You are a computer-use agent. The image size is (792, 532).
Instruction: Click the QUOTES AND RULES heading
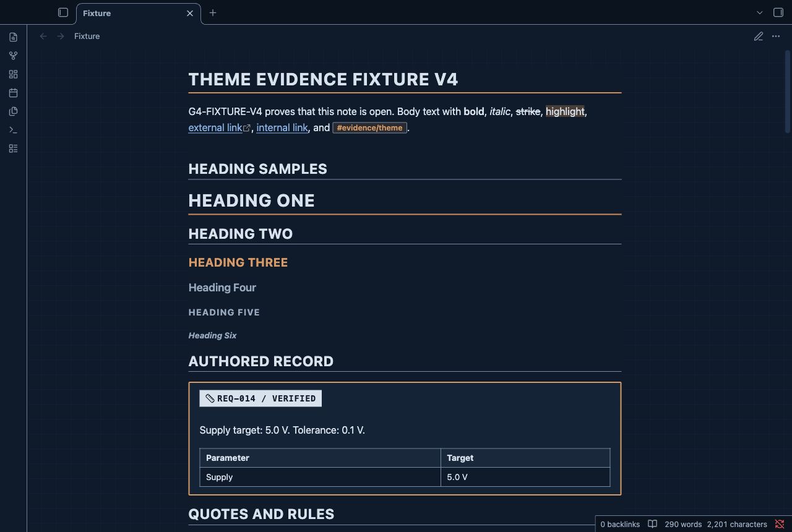[261, 514]
